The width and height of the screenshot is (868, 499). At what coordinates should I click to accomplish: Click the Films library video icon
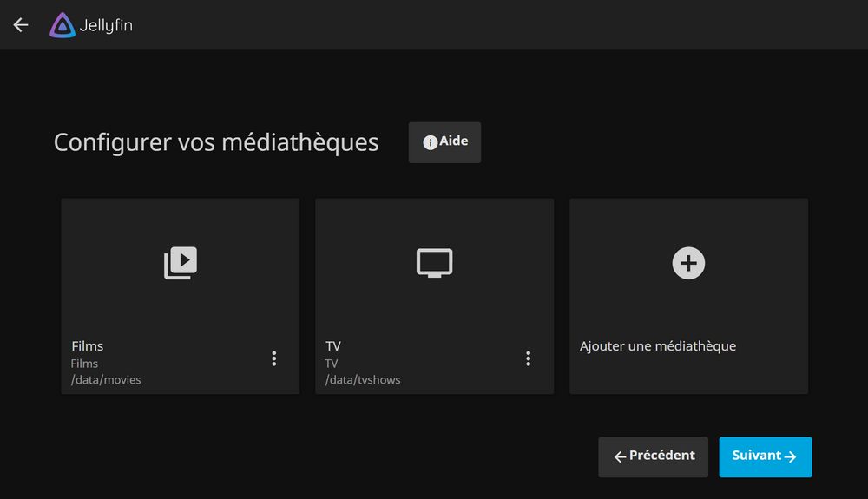[x=181, y=263]
